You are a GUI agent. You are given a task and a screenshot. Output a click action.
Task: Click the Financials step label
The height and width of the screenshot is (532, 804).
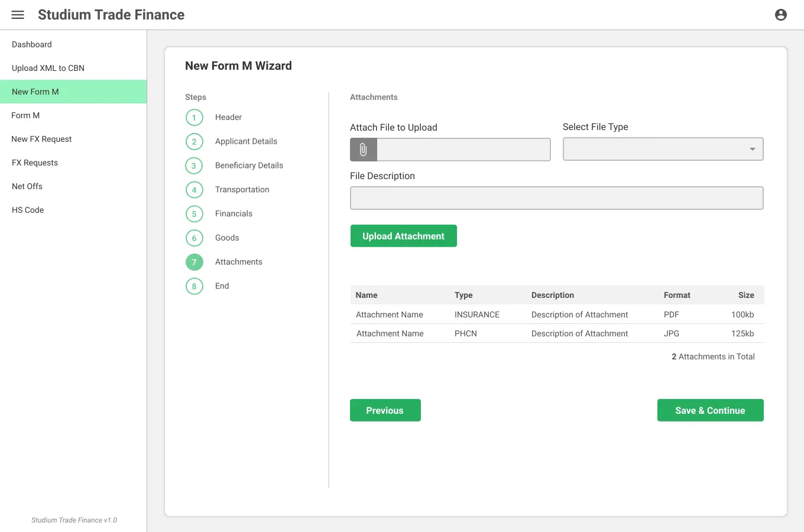point(234,213)
